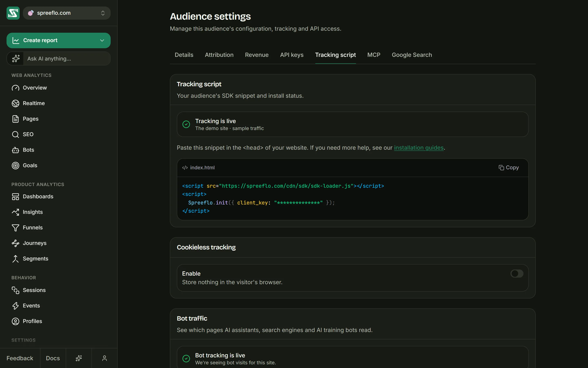Click the Ask AI anything input field
This screenshot has height=368, width=588.
point(67,59)
